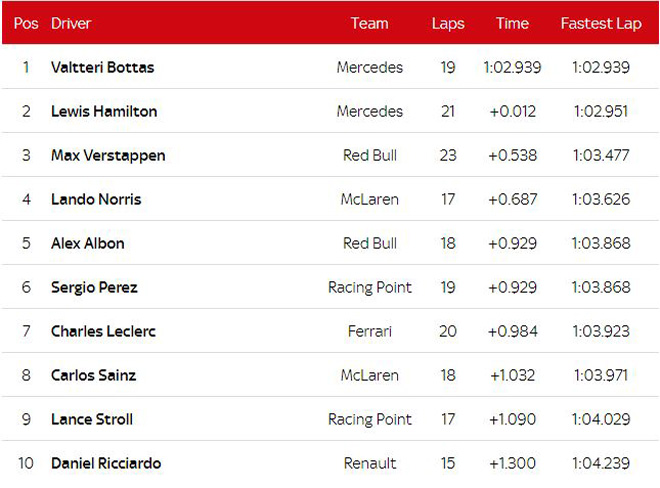Select the Team column header
Screen dimensions: 660x488
(x=369, y=23)
